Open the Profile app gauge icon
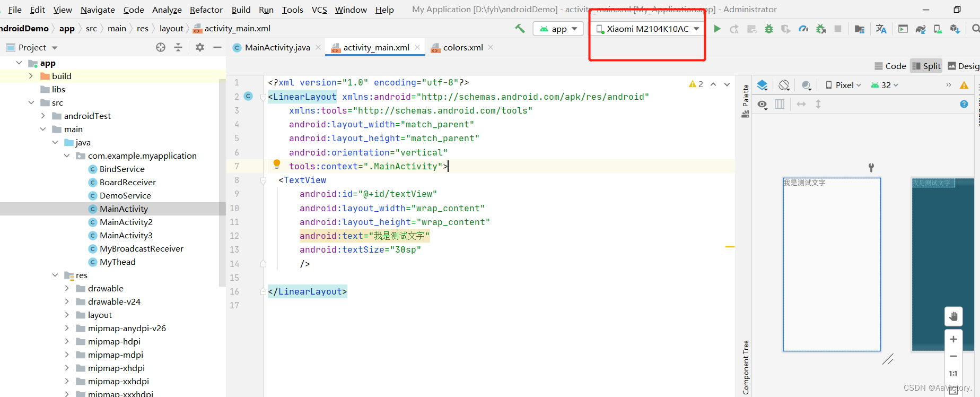The height and width of the screenshot is (397, 980). pyautogui.click(x=803, y=29)
